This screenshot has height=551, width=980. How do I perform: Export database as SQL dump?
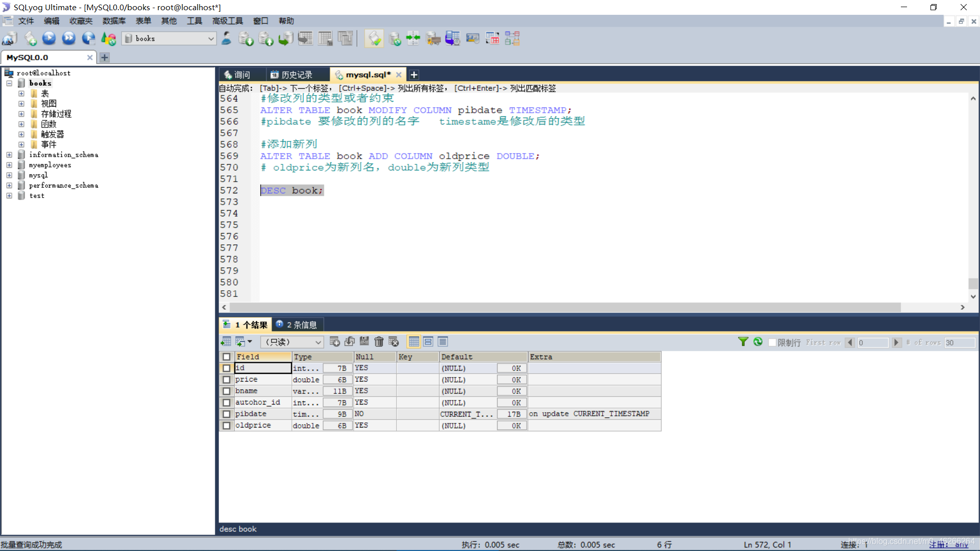[x=266, y=38]
